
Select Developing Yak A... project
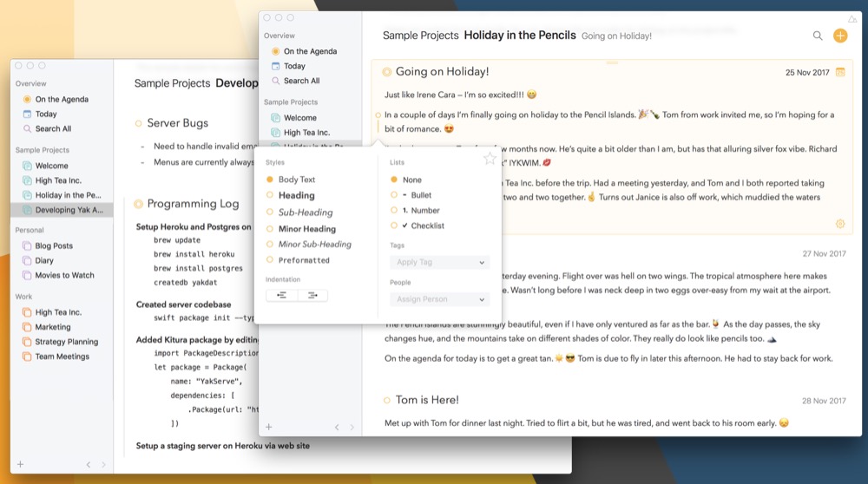point(62,210)
